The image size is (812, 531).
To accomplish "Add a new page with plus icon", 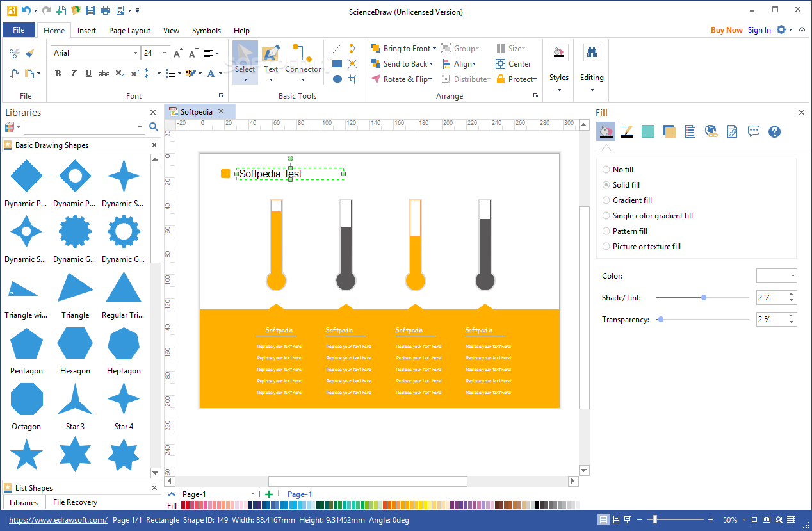I will (269, 494).
